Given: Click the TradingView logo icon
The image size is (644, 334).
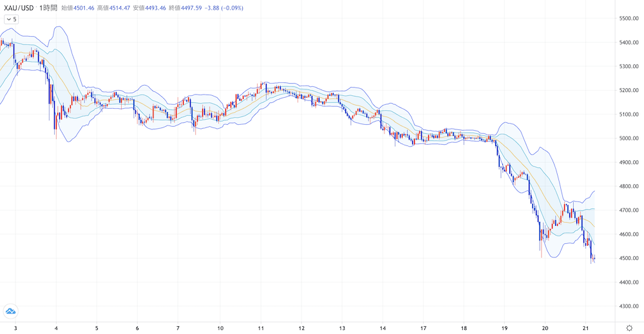Looking at the screenshot, I should (x=10, y=311).
